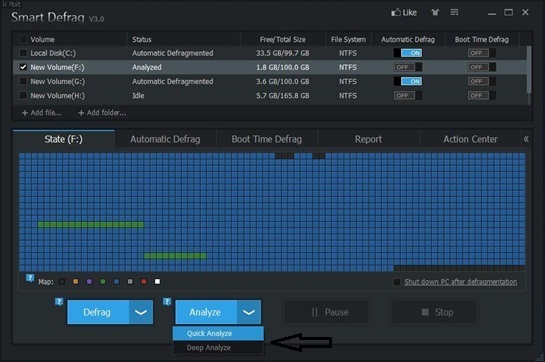Open the main menu lines icon
545x362 pixels.
click(x=454, y=12)
